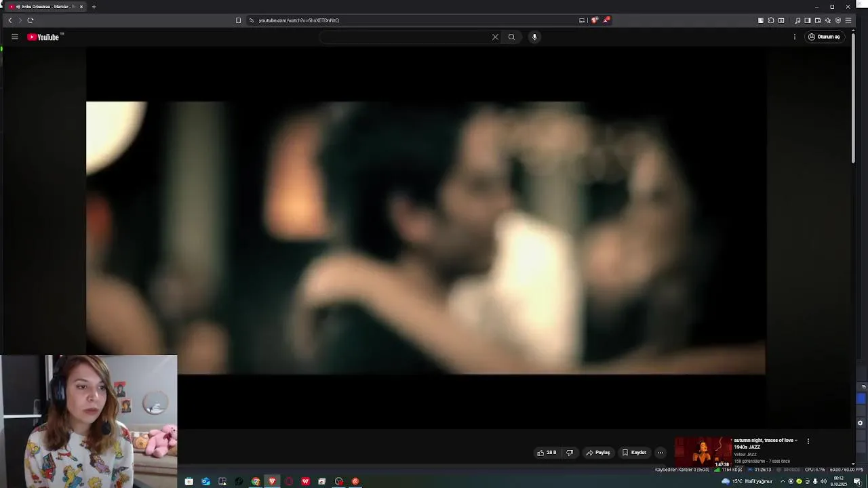Image resolution: width=868 pixels, height=488 pixels.
Task: Open Brave browser from the taskbar
Action: coord(272,481)
